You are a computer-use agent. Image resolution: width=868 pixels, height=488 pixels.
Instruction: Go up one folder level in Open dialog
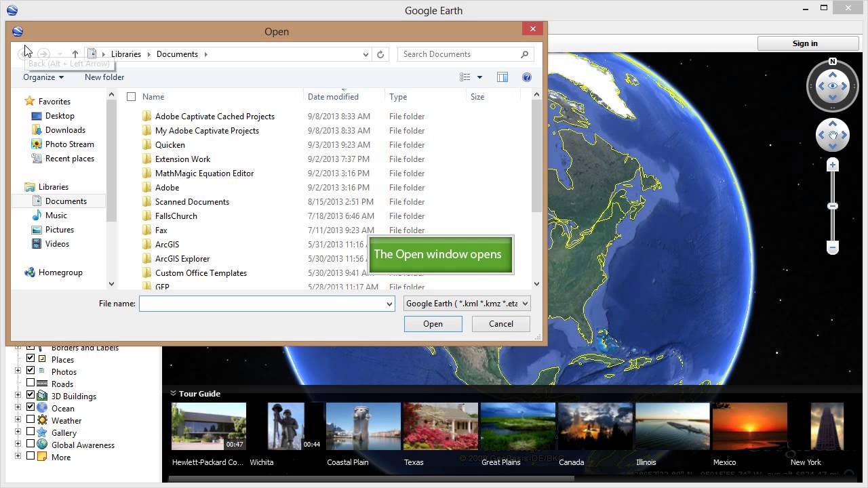[x=75, y=54]
